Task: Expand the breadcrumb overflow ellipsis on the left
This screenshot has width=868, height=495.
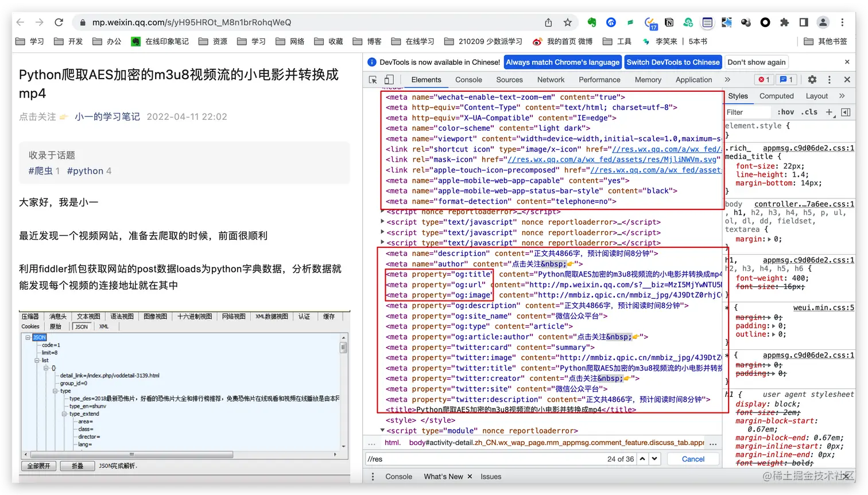Action: 372,443
